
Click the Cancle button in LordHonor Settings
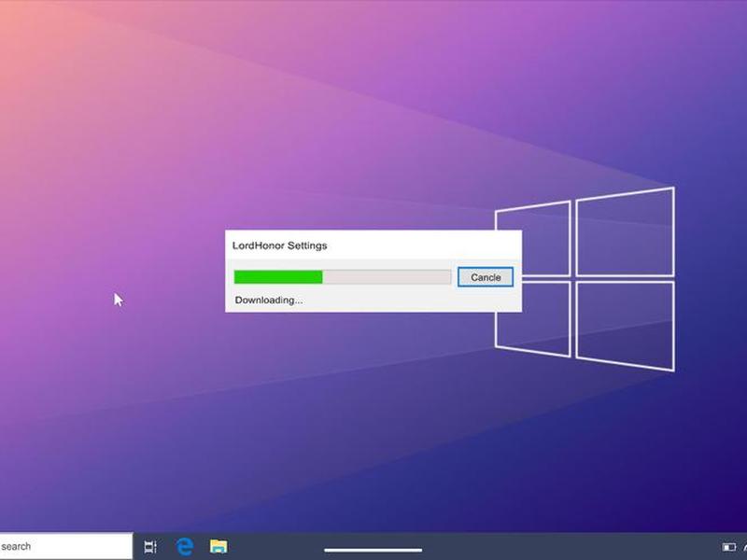point(485,277)
